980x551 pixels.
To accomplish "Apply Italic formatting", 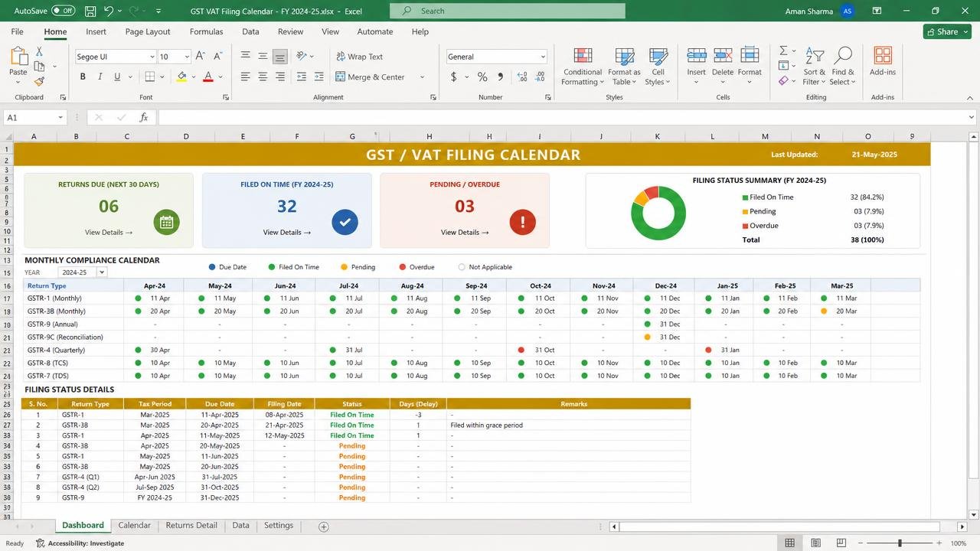I will 100,77.
